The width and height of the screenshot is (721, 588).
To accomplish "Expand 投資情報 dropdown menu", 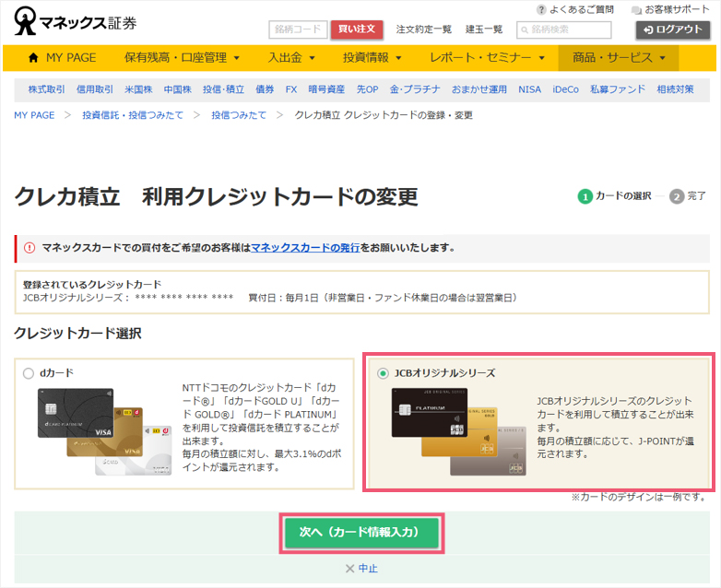I will tap(372, 58).
